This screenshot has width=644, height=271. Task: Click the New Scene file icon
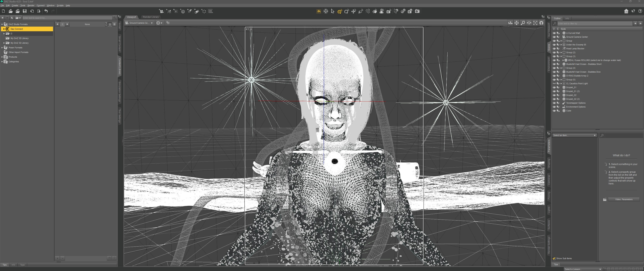[x=3, y=11]
